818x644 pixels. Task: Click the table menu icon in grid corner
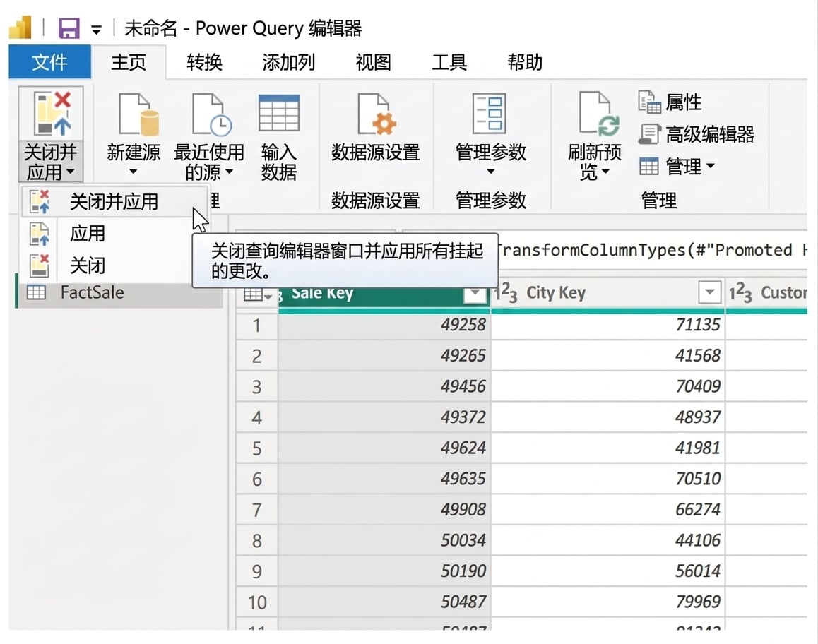pyautogui.click(x=257, y=294)
